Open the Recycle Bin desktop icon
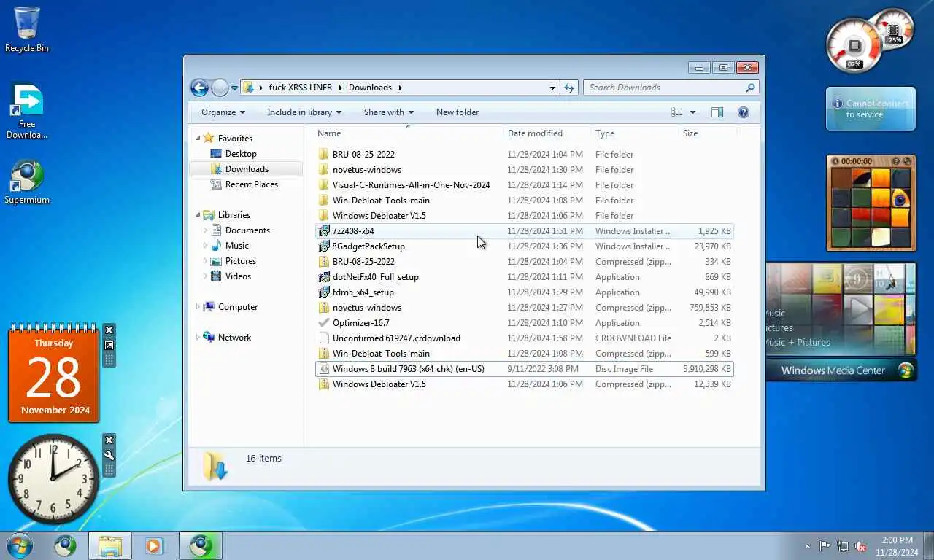934x560 pixels. click(27, 29)
